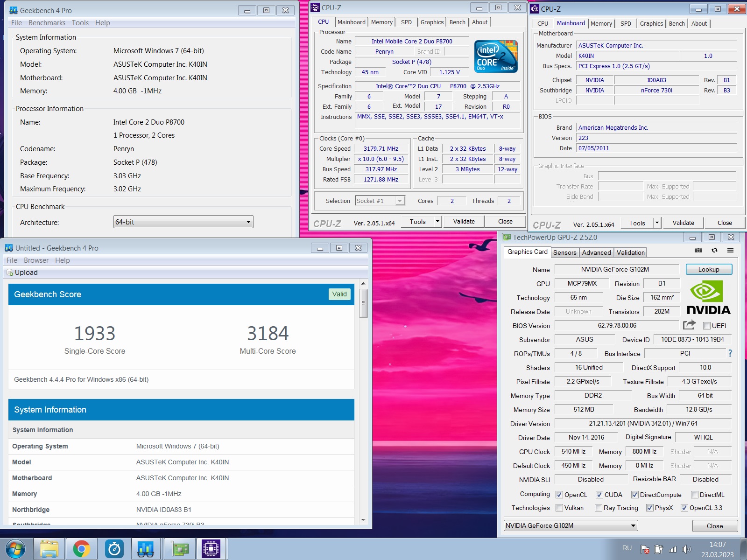Click the TechPowerUp GPU-Z title bar icon
747x560 pixels.
click(x=507, y=238)
